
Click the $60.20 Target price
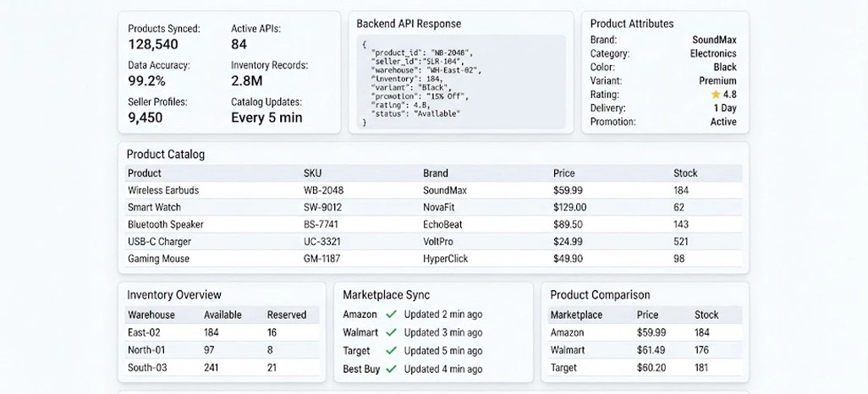tap(651, 368)
